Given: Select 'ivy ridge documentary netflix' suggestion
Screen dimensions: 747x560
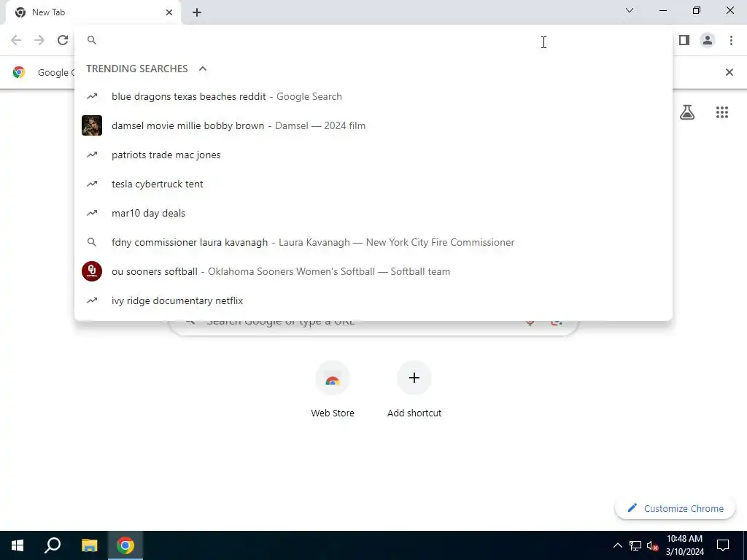Looking at the screenshot, I should [373, 300].
